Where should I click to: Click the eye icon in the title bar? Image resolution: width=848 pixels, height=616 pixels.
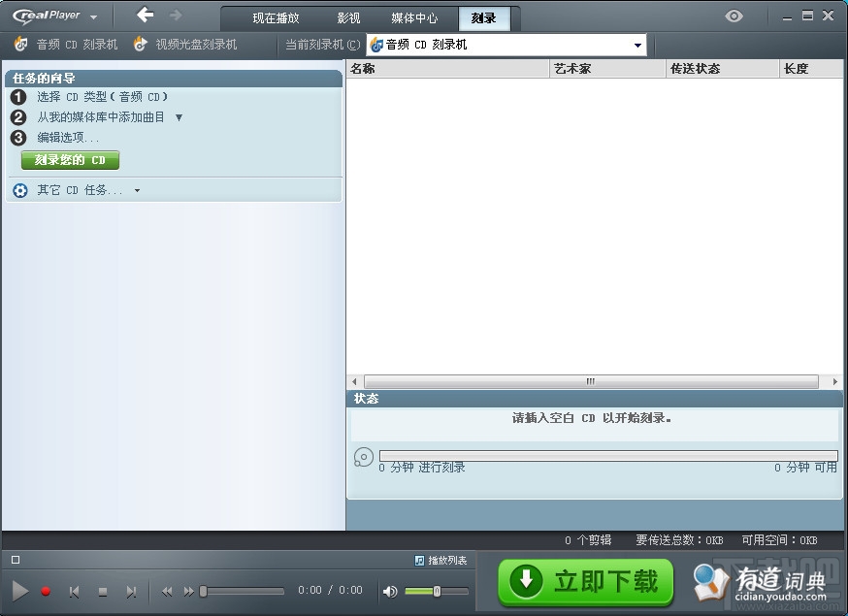734,16
